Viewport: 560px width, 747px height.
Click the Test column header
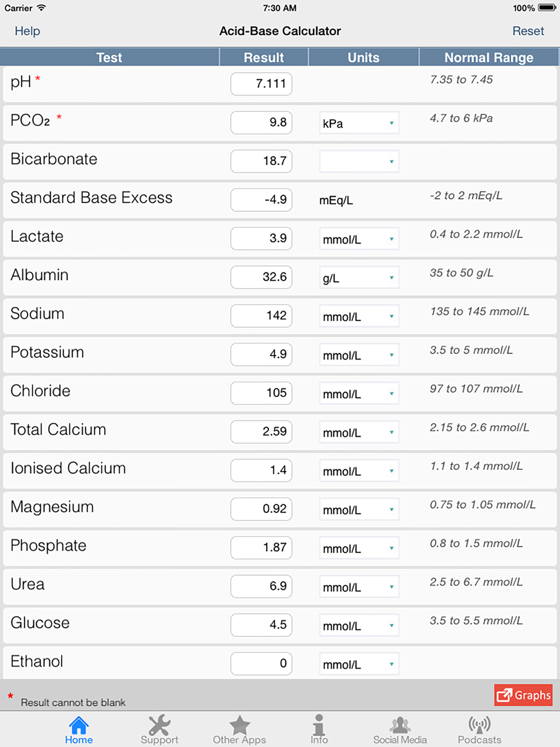pos(109,57)
